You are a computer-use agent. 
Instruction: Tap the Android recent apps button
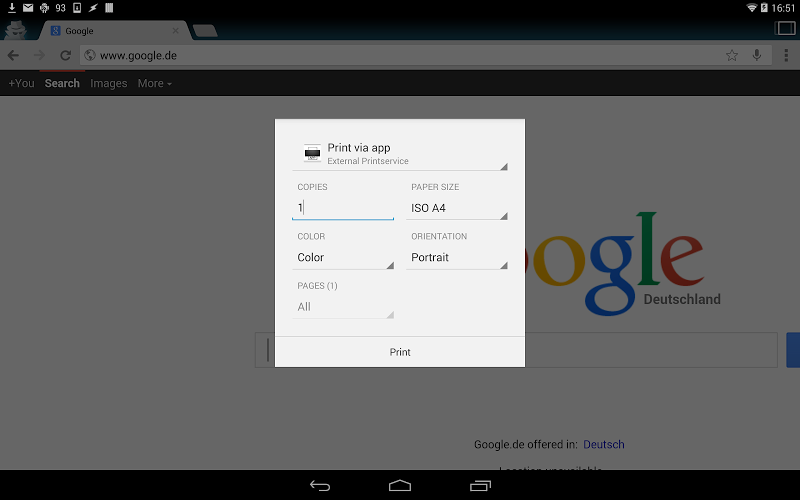480,486
